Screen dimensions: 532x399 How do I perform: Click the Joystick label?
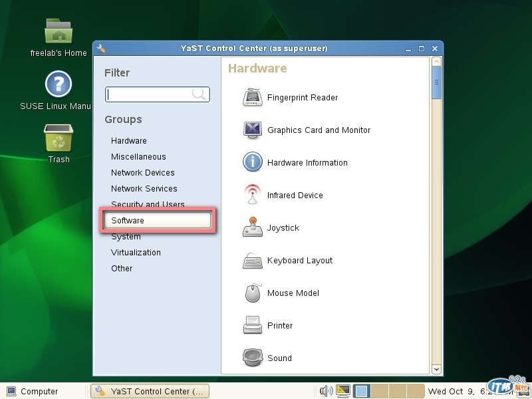(283, 228)
